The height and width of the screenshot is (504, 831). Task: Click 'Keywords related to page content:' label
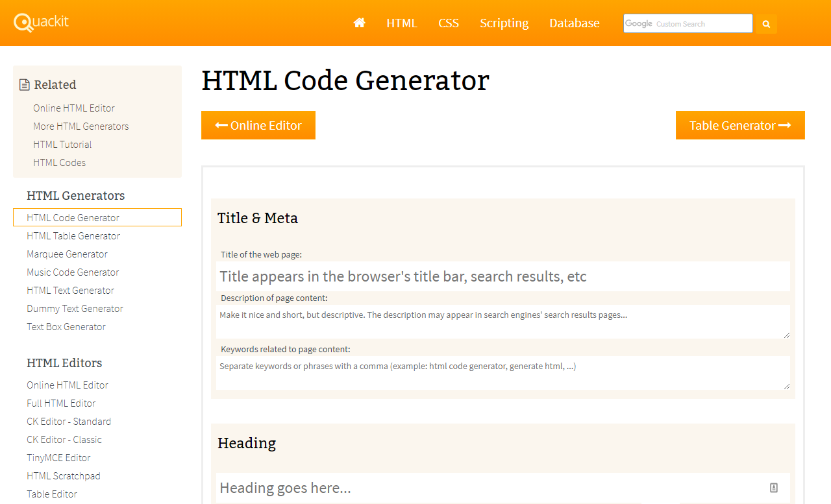tap(286, 349)
